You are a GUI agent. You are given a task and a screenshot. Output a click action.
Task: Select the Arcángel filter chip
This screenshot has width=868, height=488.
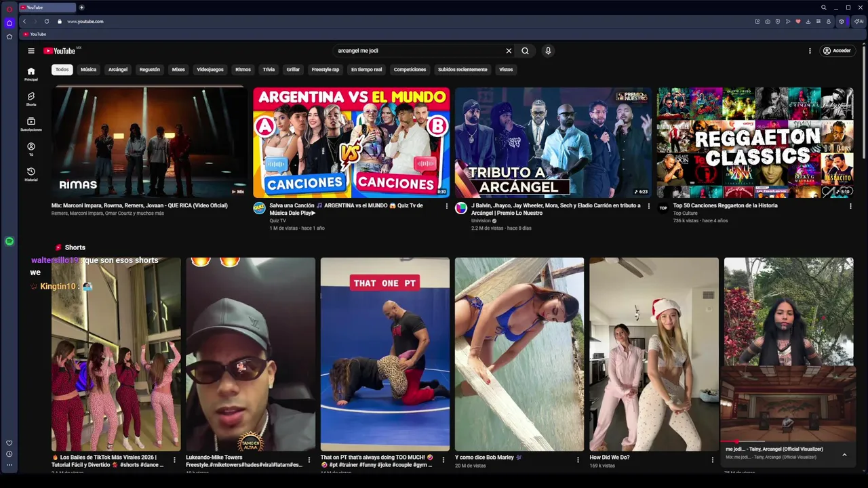(118, 70)
